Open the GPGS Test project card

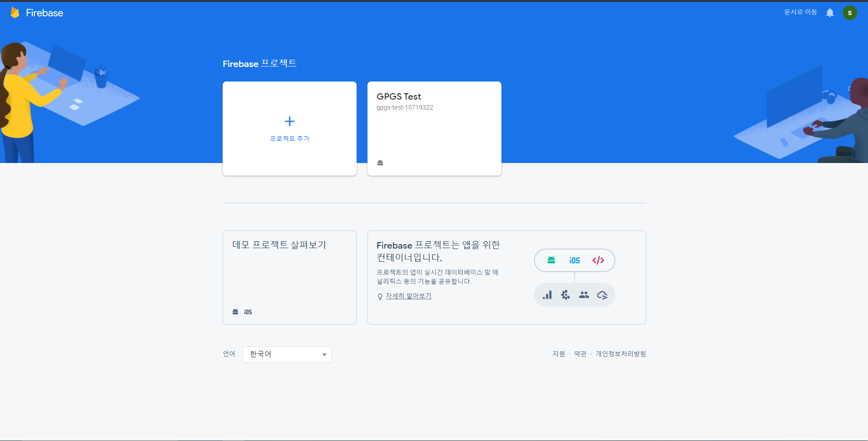tap(434, 129)
